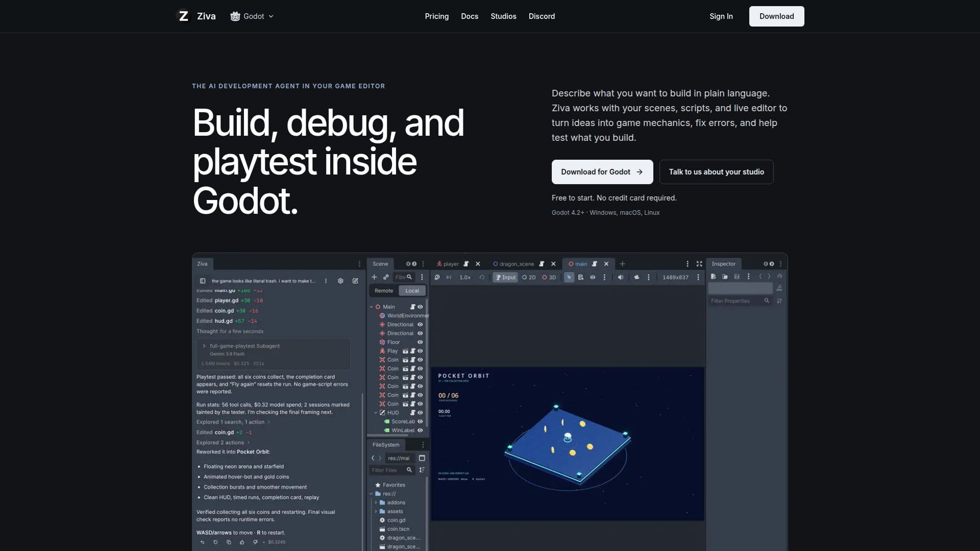Open the Discord link
This screenshot has height=551, width=980.
coord(542,16)
